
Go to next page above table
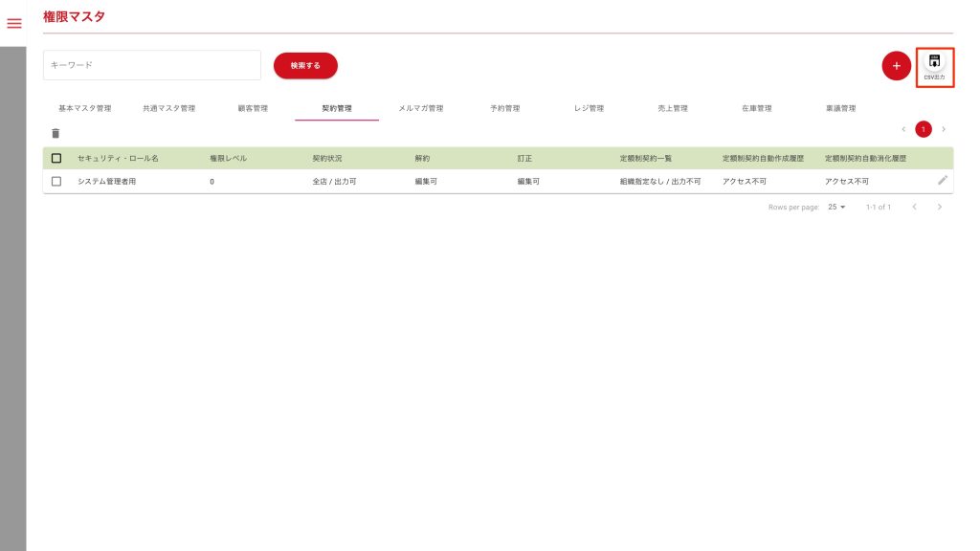(x=944, y=129)
